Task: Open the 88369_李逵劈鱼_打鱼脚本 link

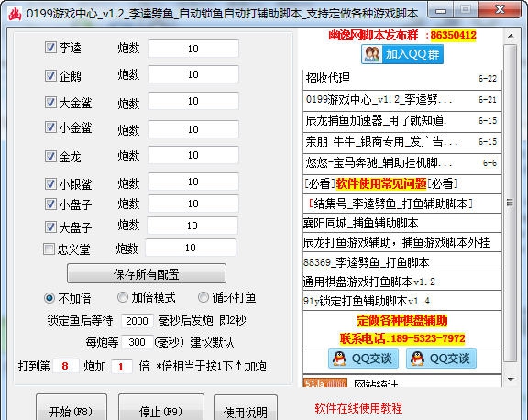Action: (367, 262)
